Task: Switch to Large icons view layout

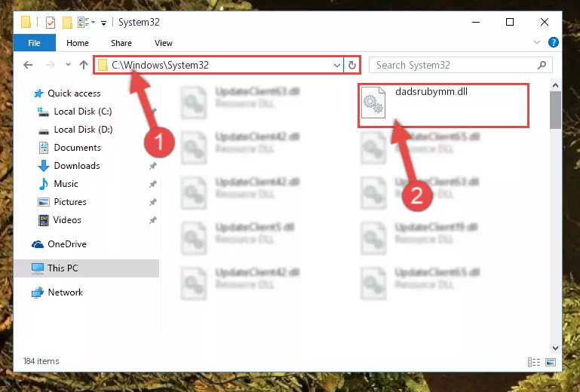Action: (x=551, y=362)
